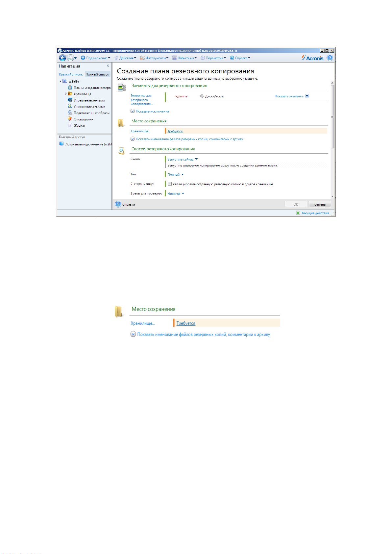Click the Планы и задания icon
This screenshot has width=392, height=554.
tap(70, 88)
